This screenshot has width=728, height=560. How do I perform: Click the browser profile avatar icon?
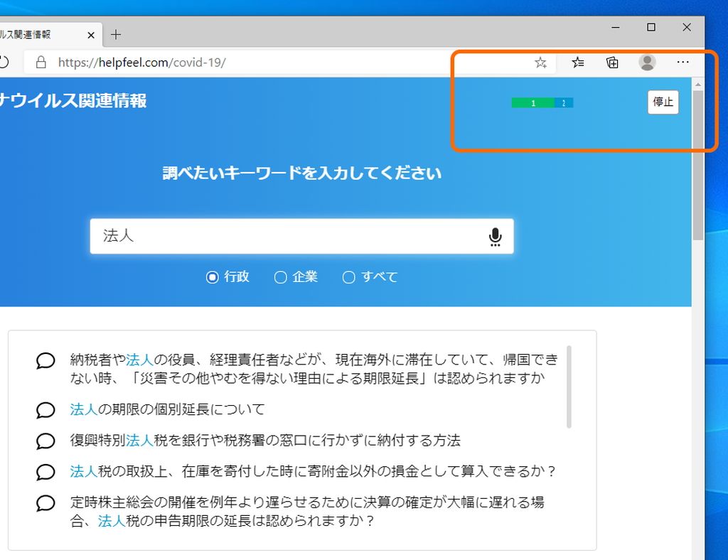pyautogui.click(x=648, y=63)
